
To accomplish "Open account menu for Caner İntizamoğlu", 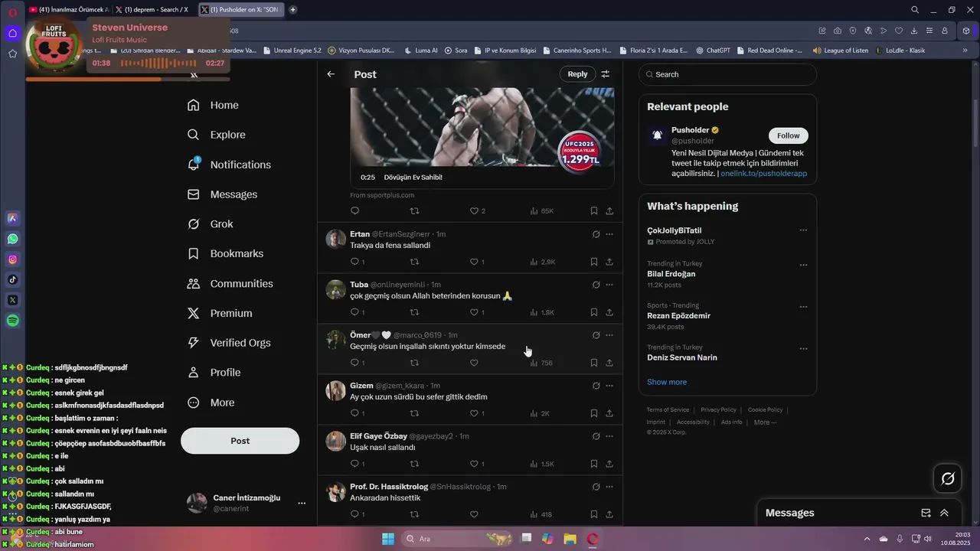I will (302, 503).
